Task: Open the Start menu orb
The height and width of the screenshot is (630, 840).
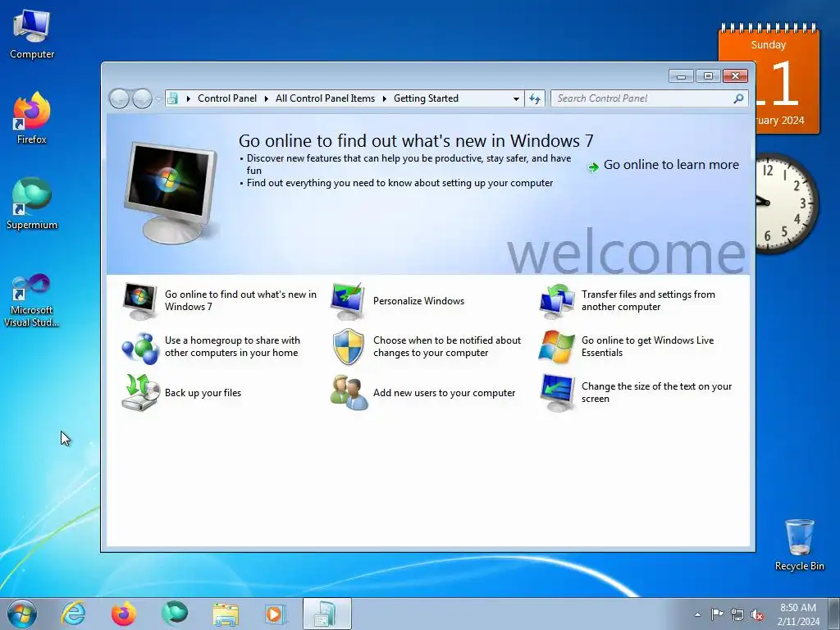Action: pos(22,614)
